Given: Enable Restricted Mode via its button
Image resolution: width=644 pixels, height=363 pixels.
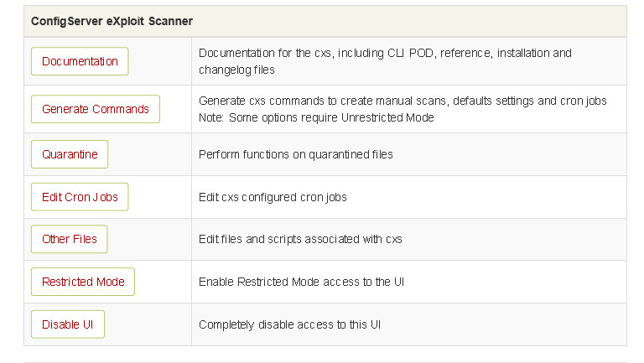Looking at the screenshot, I should coord(83,282).
